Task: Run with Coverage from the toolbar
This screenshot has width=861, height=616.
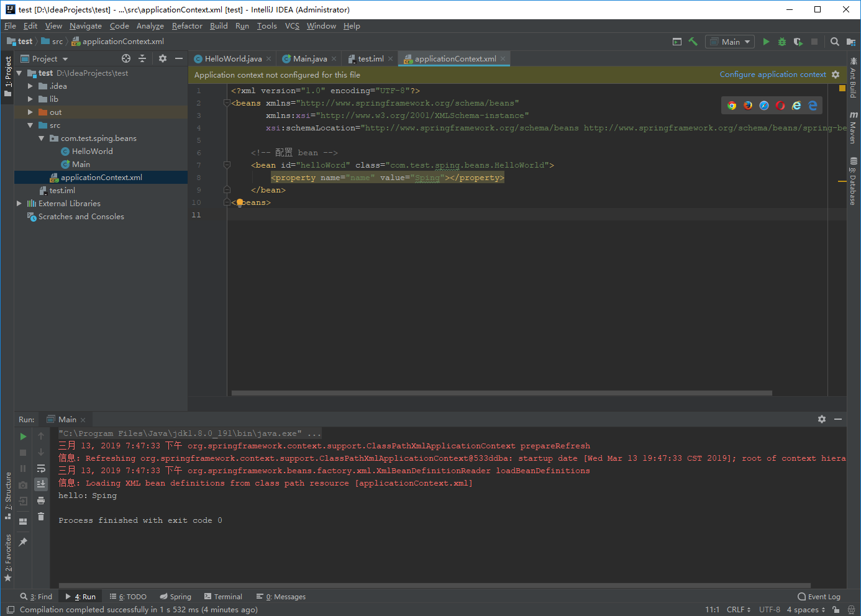Action: pyautogui.click(x=798, y=42)
